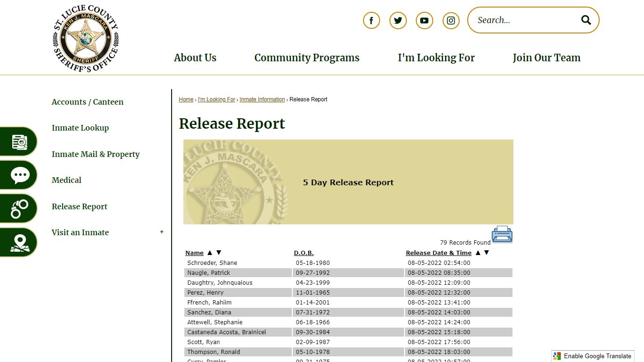Click D.O.B. value 09-30-1984

[x=313, y=332]
